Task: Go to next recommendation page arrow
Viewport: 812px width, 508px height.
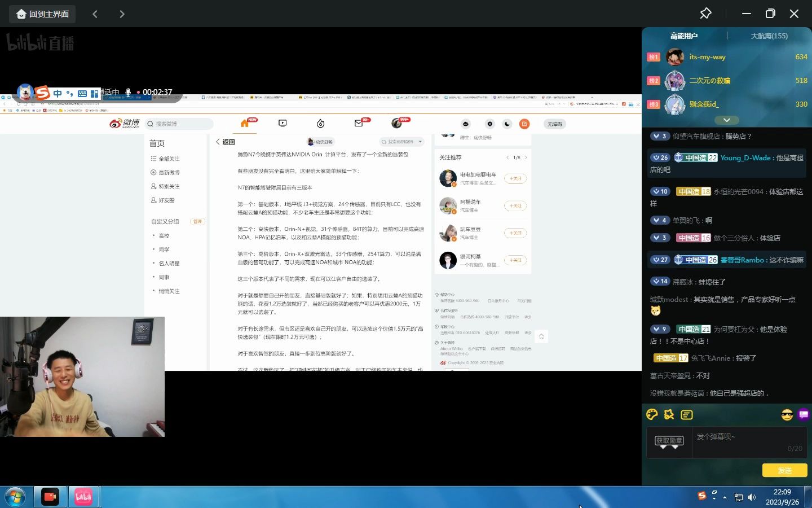Action: tap(526, 157)
